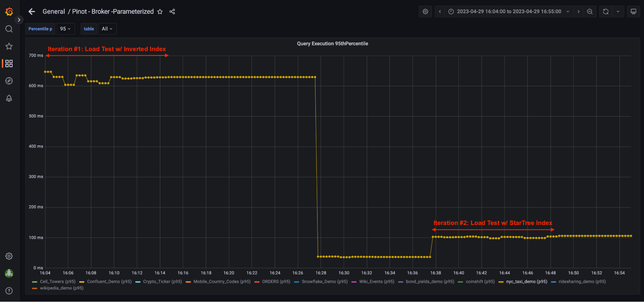Open the All table filter dropdown
This screenshot has height=302, width=644.
point(107,29)
